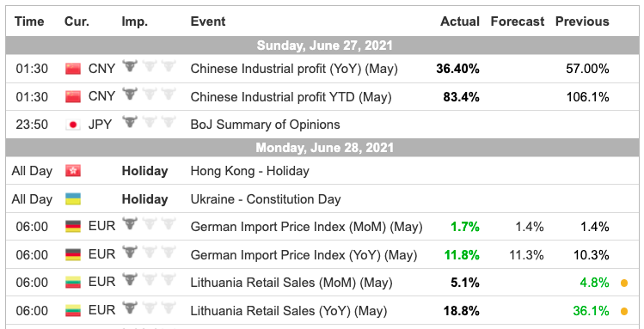
Task: Open German Import Price Index (YoY) event
Action: (304, 255)
